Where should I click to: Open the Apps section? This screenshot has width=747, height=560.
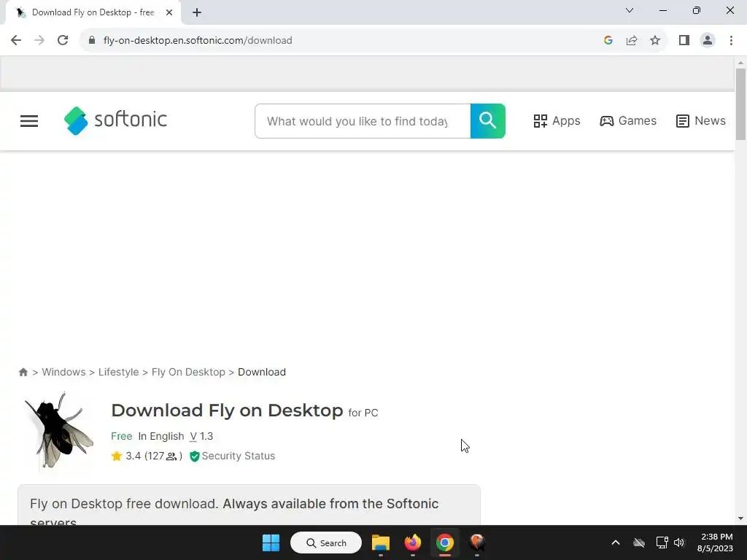point(557,121)
